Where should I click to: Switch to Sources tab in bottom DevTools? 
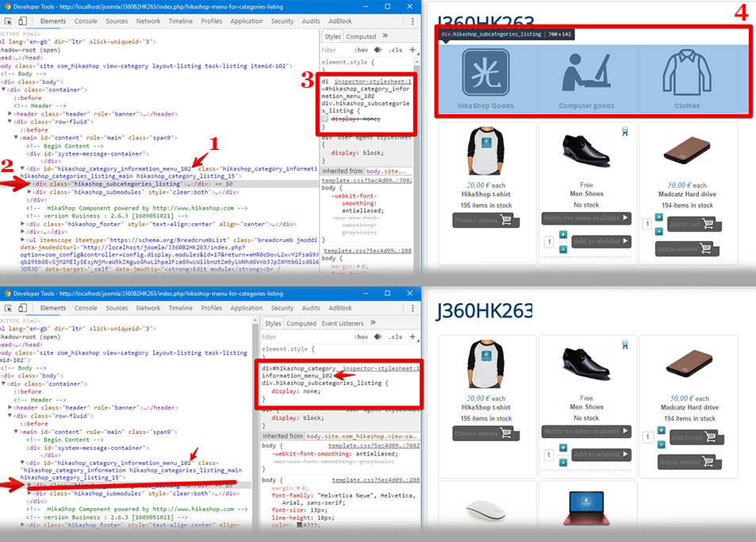[117, 308]
